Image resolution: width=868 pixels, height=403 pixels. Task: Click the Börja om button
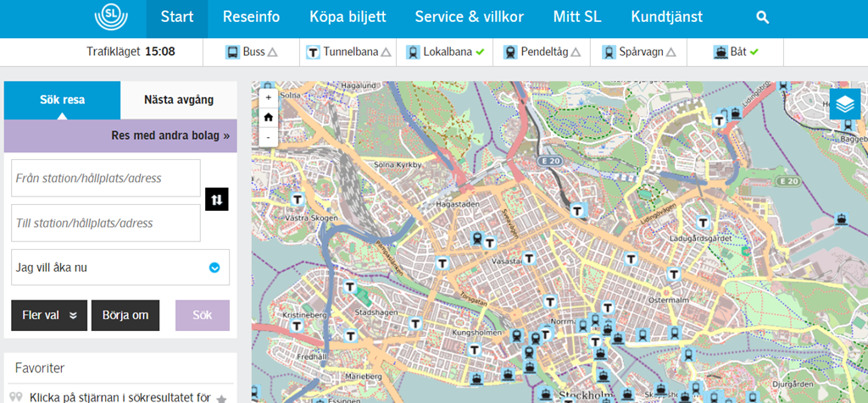pos(125,316)
